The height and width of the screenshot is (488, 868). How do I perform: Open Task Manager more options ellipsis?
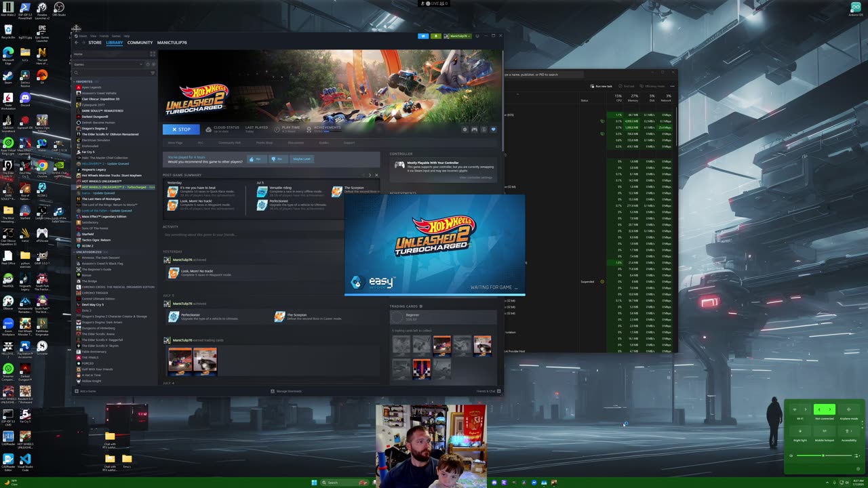[672, 86]
